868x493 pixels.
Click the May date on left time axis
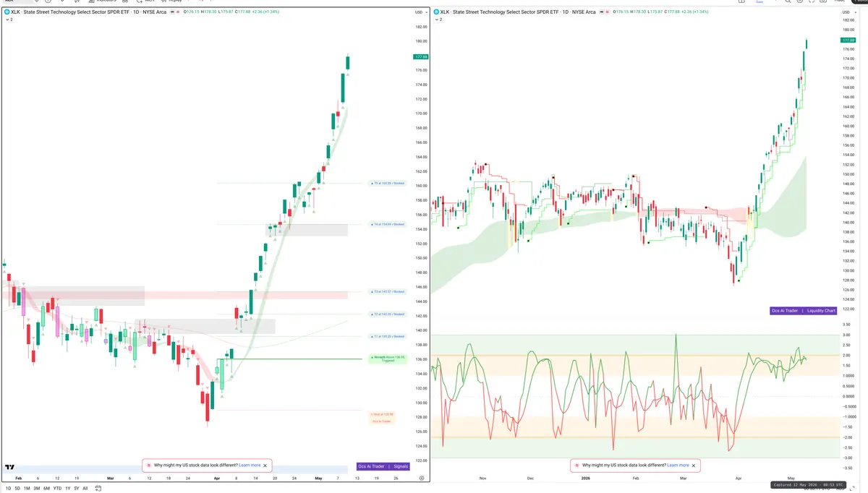click(319, 479)
